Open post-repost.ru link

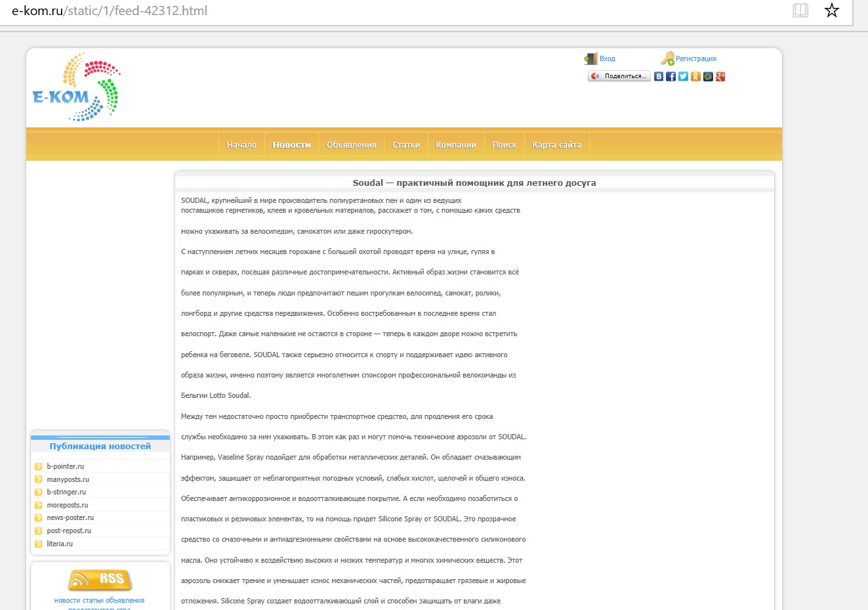tap(69, 531)
